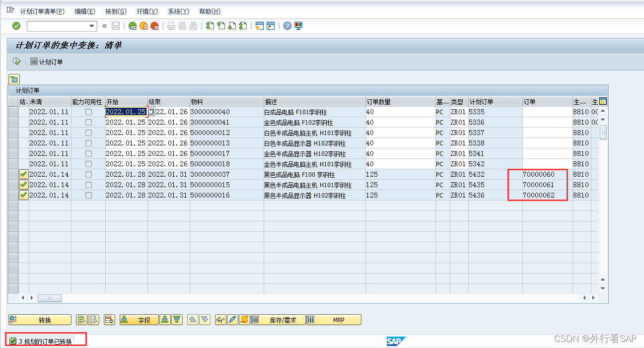Click the 字段 sort field button
Screen dimensions: 644x348
click(x=139, y=320)
